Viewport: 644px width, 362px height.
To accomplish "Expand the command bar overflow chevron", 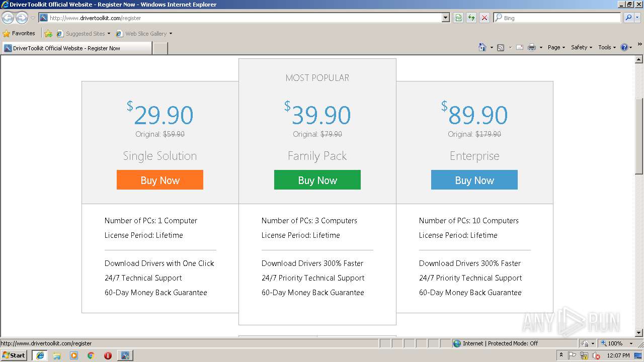I will [639, 44].
